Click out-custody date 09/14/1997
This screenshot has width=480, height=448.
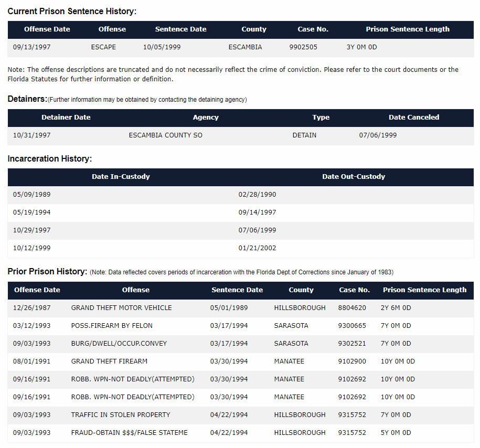(257, 212)
